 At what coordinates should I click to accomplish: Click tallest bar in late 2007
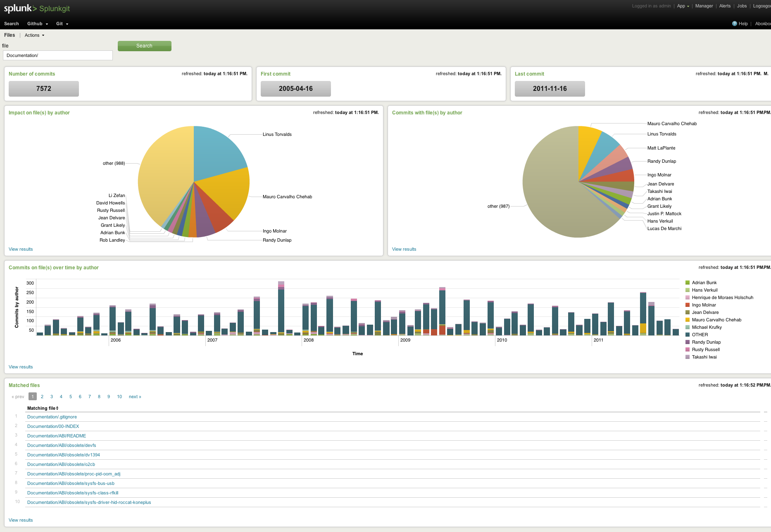(281, 309)
